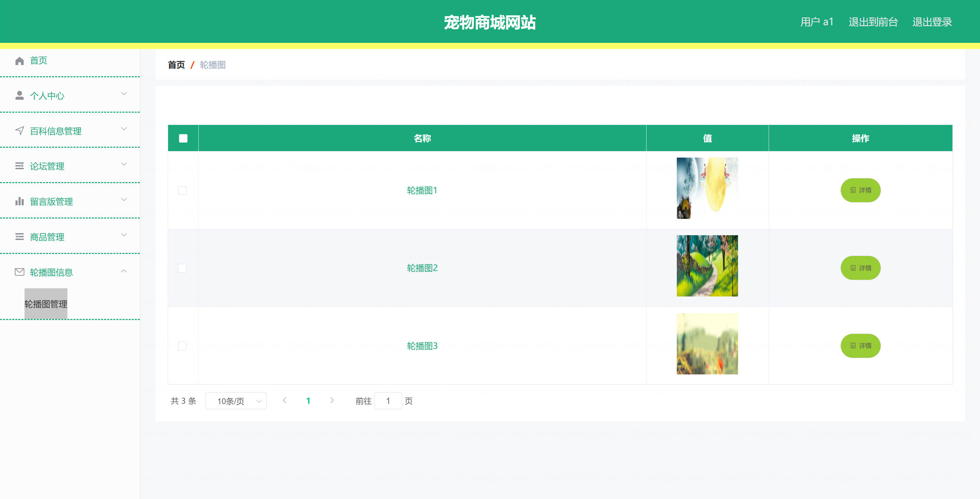Check the checkbox for 轮播图3 row
This screenshot has width=980, height=499.
tap(182, 345)
